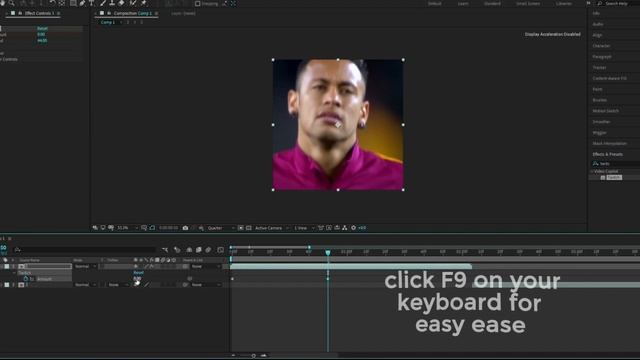Select the Brush tool
640x360 pixels.
pyautogui.click(x=102, y=3)
